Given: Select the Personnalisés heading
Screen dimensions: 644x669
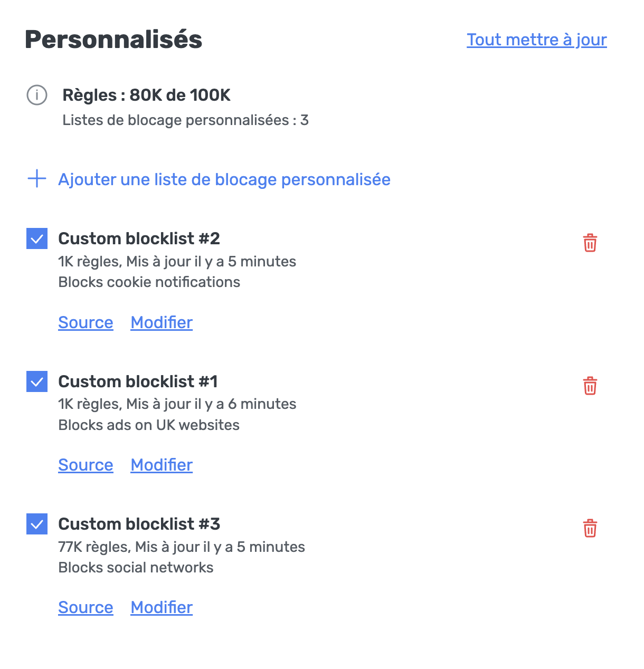Looking at the screenshot, I should click(113, 39).
